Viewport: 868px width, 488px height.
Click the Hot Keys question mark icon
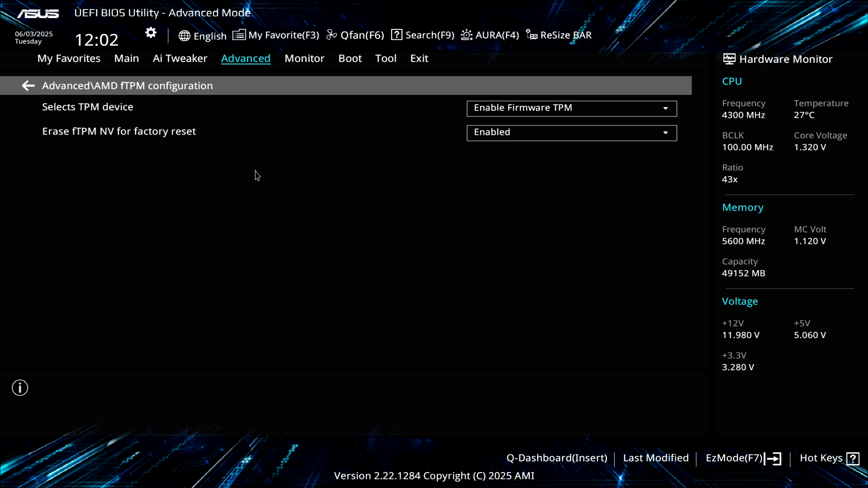point(853,459)
